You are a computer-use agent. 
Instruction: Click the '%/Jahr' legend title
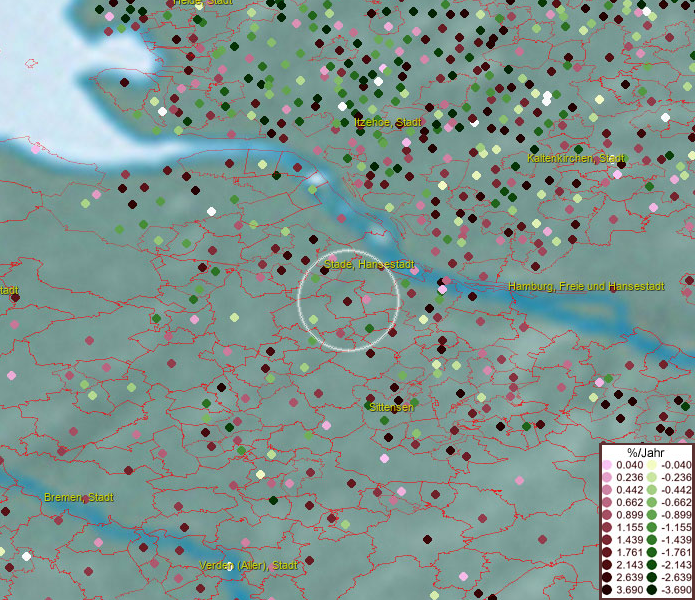tap(646, 452)
